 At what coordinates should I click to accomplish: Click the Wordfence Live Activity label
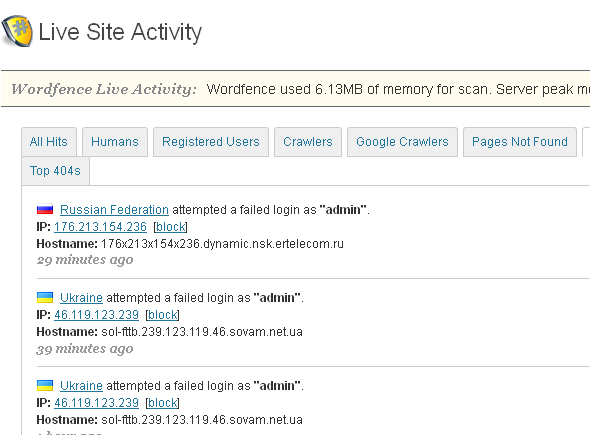coord(104,89)
